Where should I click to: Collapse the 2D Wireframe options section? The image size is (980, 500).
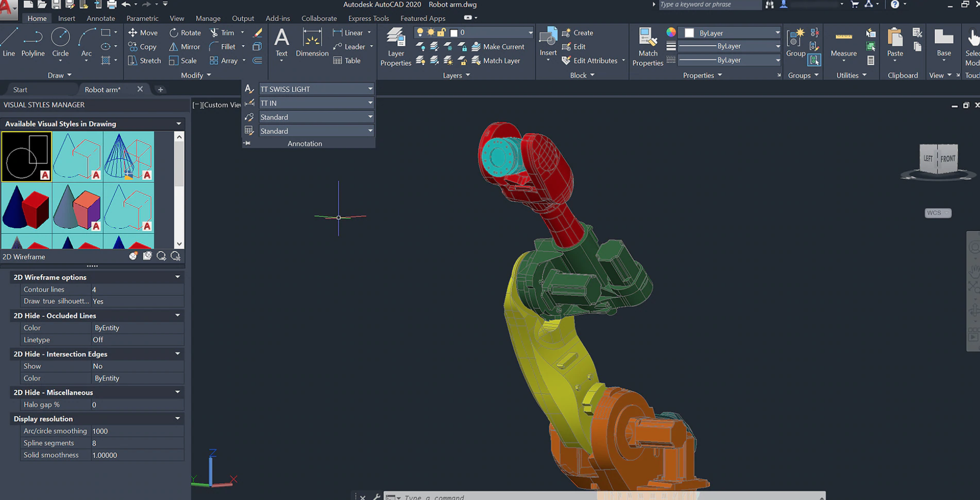tap(177, 277)
